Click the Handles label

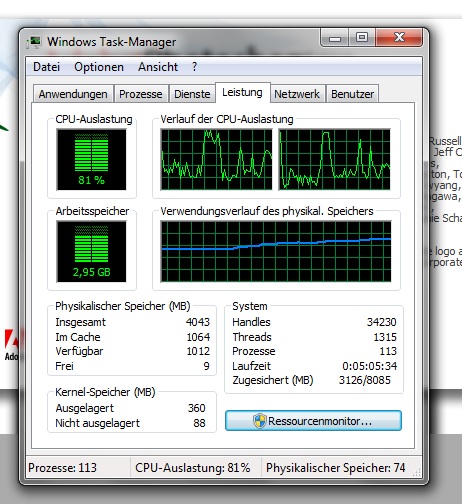pos(251,322)
